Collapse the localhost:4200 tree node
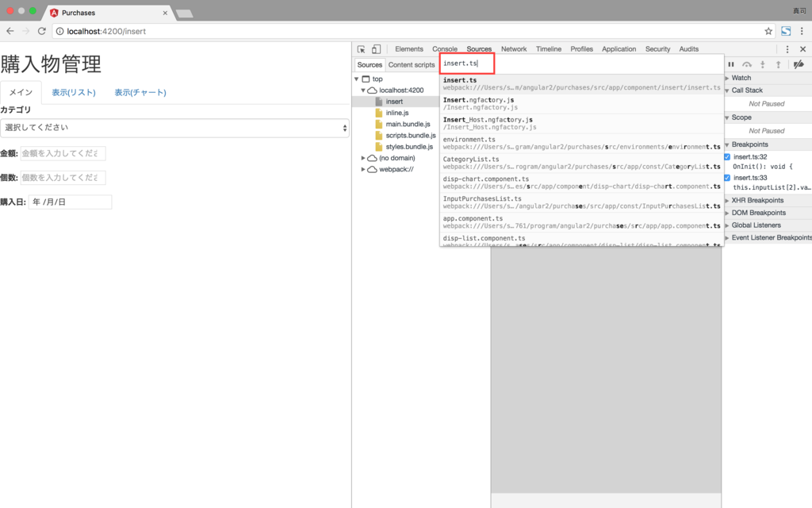 (x=363, y=90)
